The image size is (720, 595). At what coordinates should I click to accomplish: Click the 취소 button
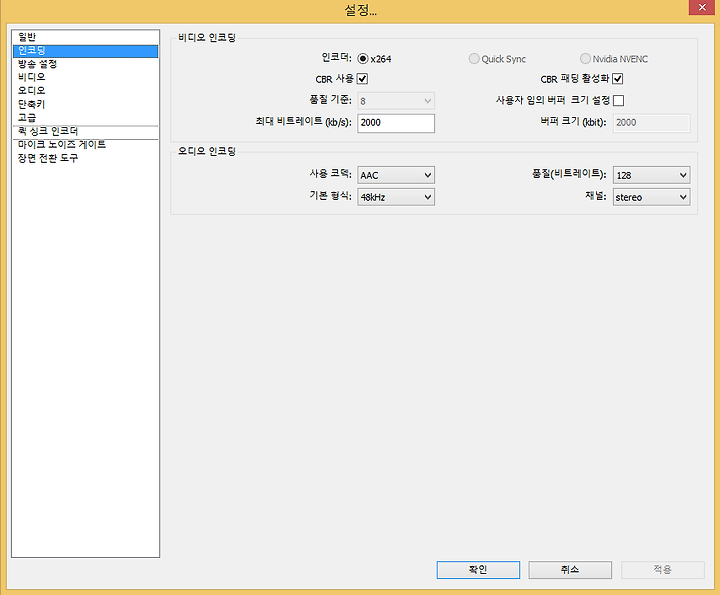click(x=570, y=570)
